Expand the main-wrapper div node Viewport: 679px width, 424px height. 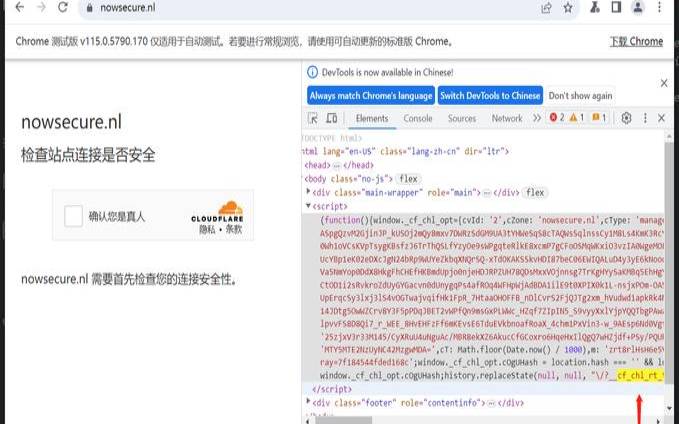coord(308,191)
